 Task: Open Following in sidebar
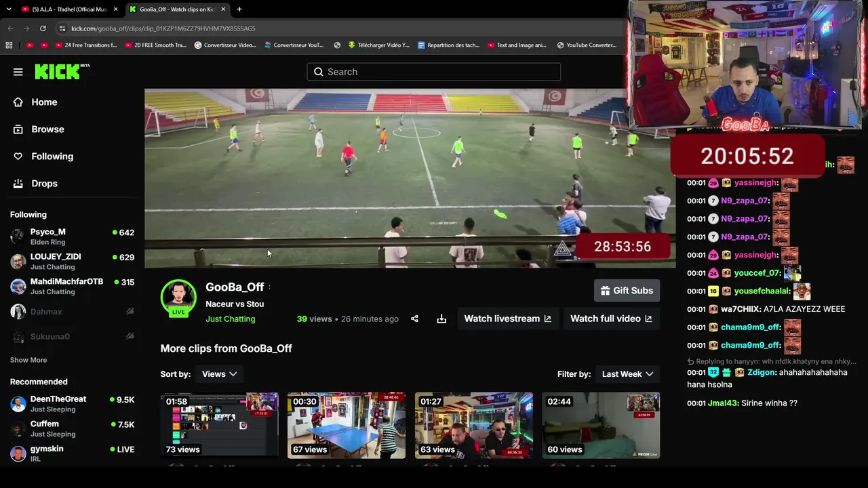[x=52, y=157]
